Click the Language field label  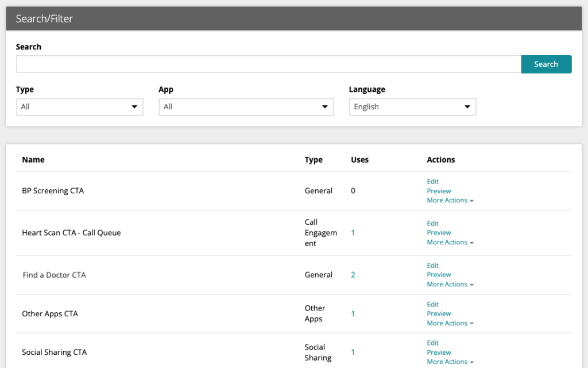click(x=367, y=89)
